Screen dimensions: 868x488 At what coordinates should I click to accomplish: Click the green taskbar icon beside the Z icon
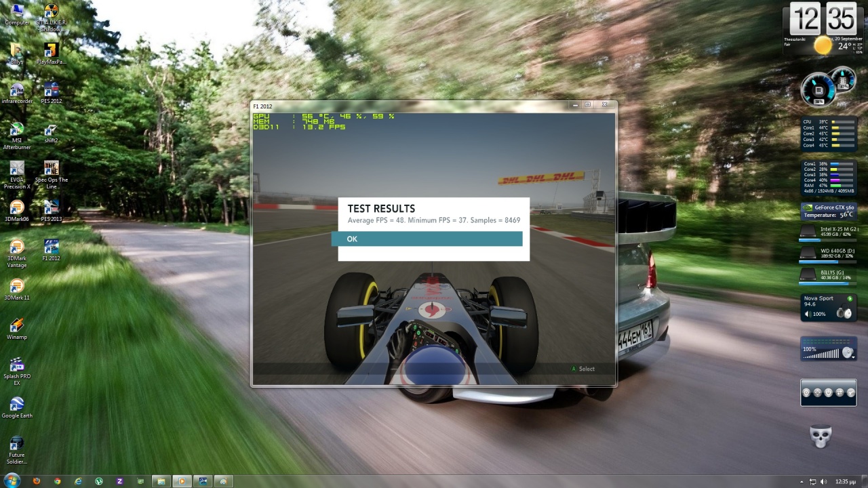click(x=140, y=481)
